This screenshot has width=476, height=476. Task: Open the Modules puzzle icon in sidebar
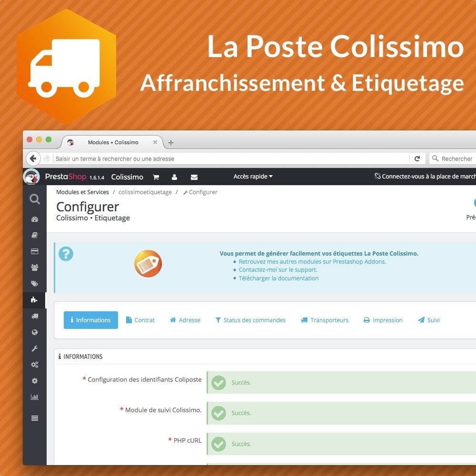34,300
